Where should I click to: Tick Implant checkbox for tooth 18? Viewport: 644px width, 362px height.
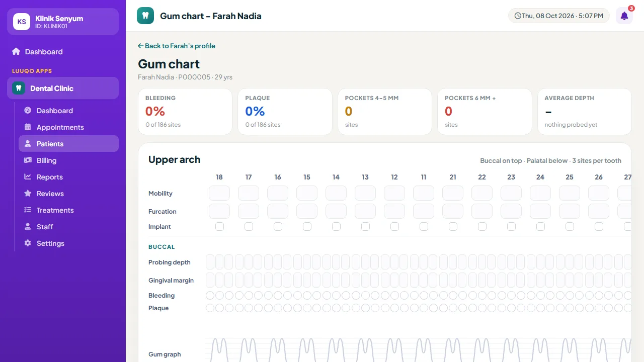(x=219, y=227)
